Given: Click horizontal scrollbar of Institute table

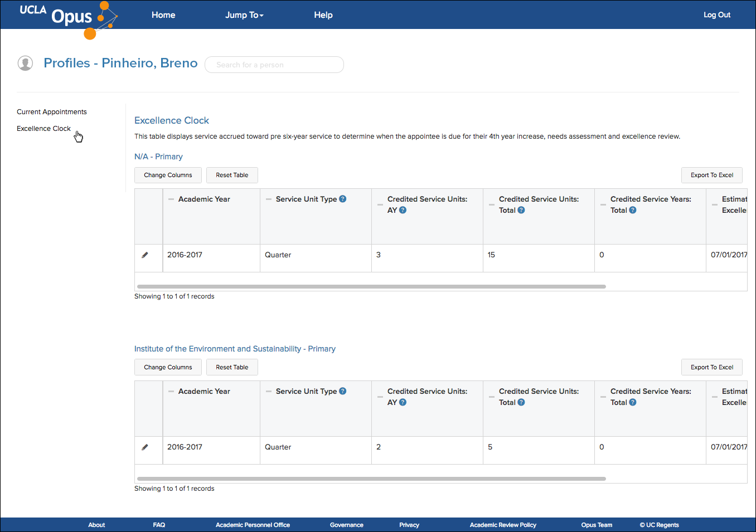Looking at the screenshot, I should (x=371, y=479).
